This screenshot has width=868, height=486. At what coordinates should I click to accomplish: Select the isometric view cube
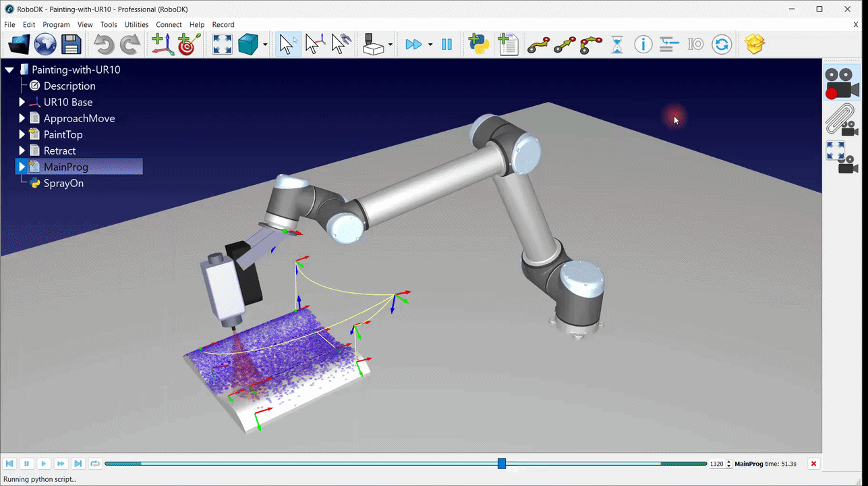[248, 45]
